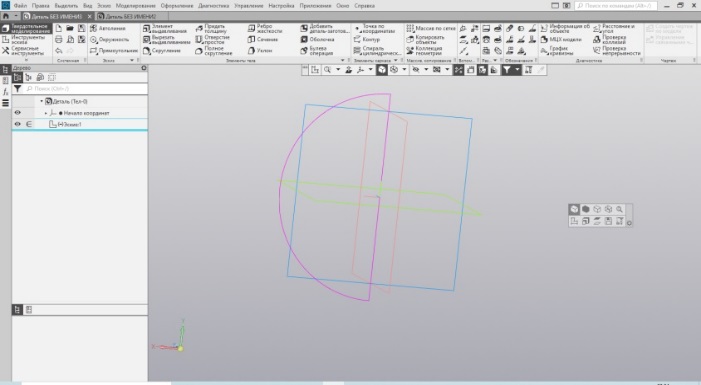Click zoom magnifier in floating view palette
Viewport: 701px width, 385px height.
pos(619,209)
